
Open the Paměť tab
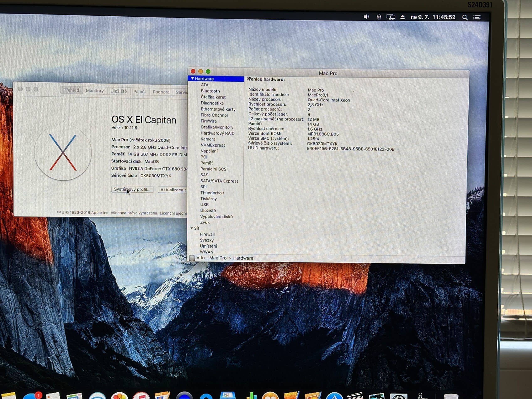tap(139, 92)
